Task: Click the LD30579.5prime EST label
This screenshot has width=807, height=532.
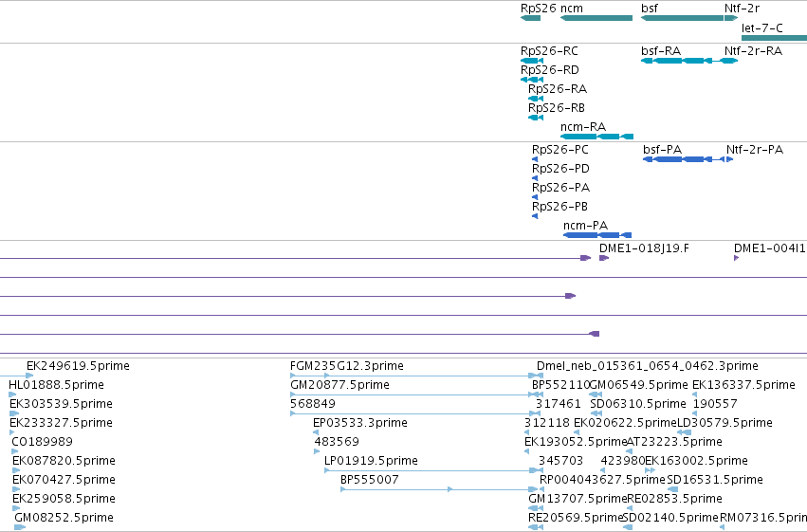Action: 724,423
